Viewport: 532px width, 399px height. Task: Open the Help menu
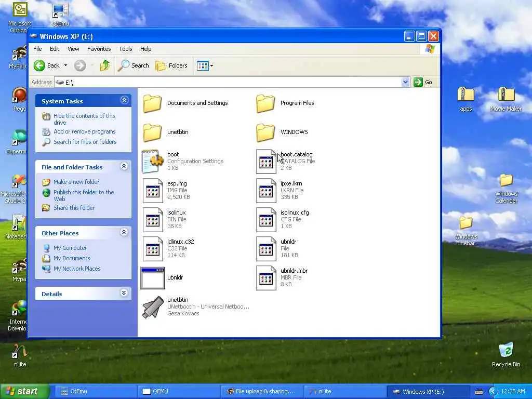pos(146,49)
